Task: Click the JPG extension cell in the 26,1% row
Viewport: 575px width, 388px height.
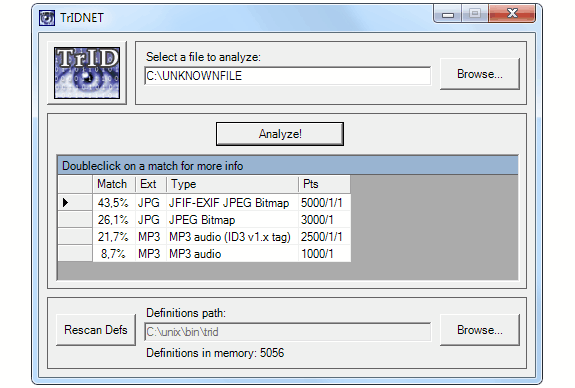Action: tap(151, 219)
